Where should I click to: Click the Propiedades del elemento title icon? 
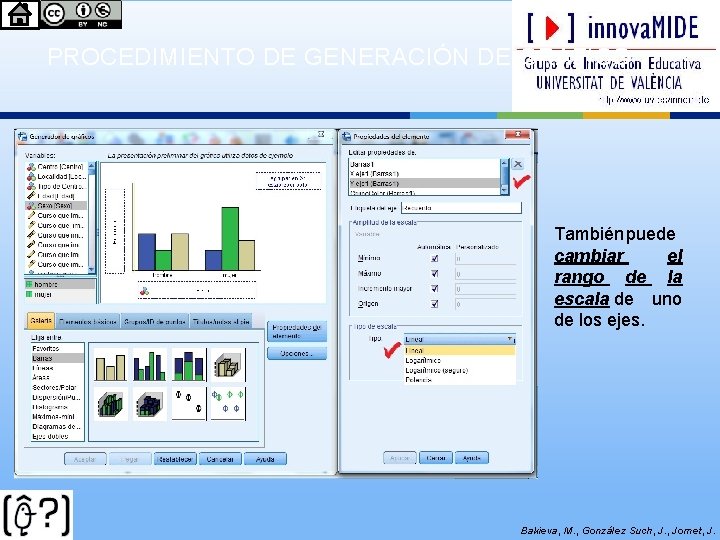tap(347, 136)
